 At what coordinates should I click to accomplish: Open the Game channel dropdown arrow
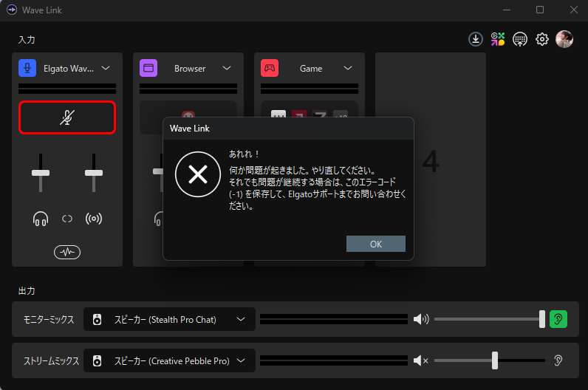tap(348, 68)
